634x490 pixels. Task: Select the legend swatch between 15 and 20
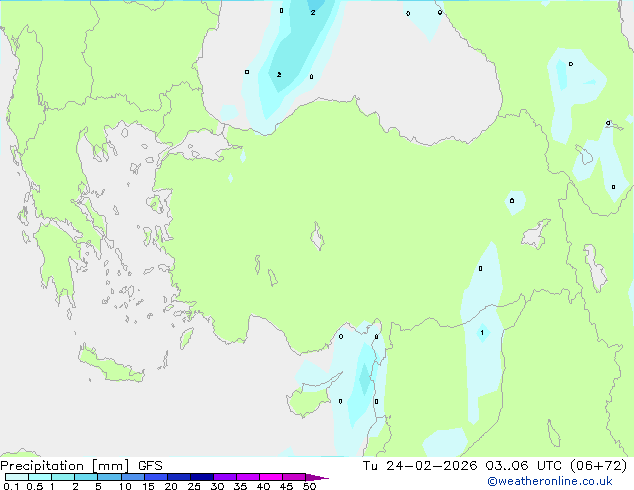click(x=156, y=477)
